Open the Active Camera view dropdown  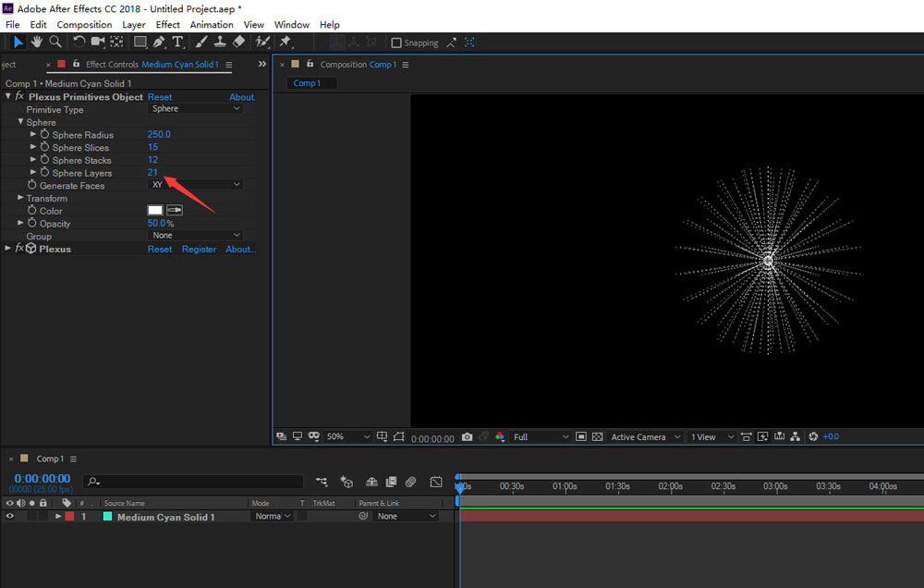coord(645,436)
